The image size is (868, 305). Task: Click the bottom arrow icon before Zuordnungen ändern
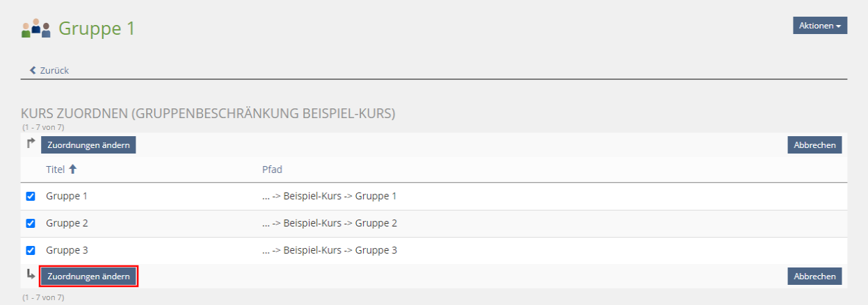[31, 275]
